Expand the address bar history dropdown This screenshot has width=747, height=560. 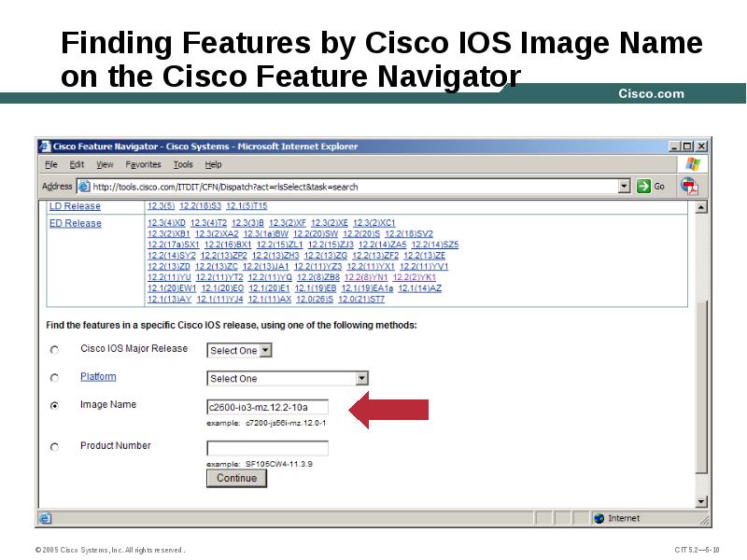tap(624, 186)
